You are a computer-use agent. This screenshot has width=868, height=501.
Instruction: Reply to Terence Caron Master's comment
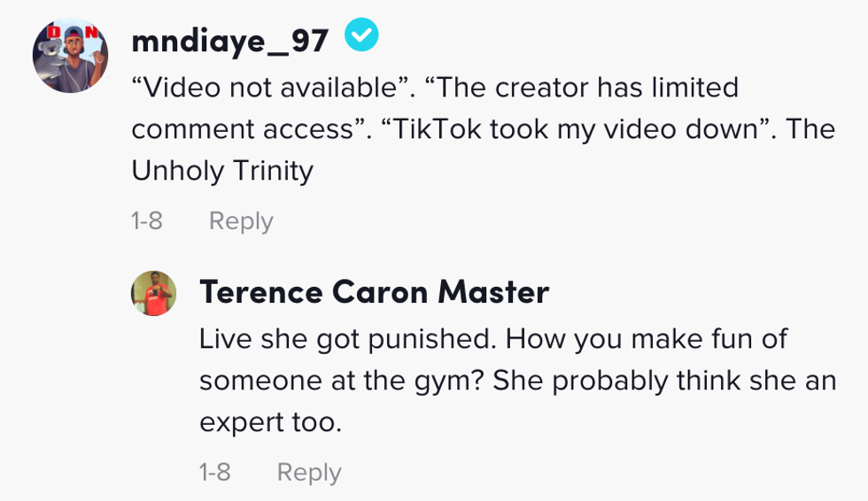click(309, 472)
